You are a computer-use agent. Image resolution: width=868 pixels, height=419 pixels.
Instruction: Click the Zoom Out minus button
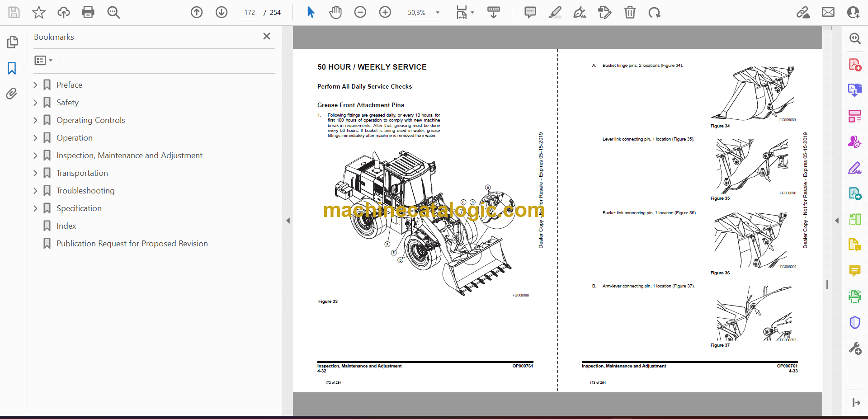pos(360,12)
